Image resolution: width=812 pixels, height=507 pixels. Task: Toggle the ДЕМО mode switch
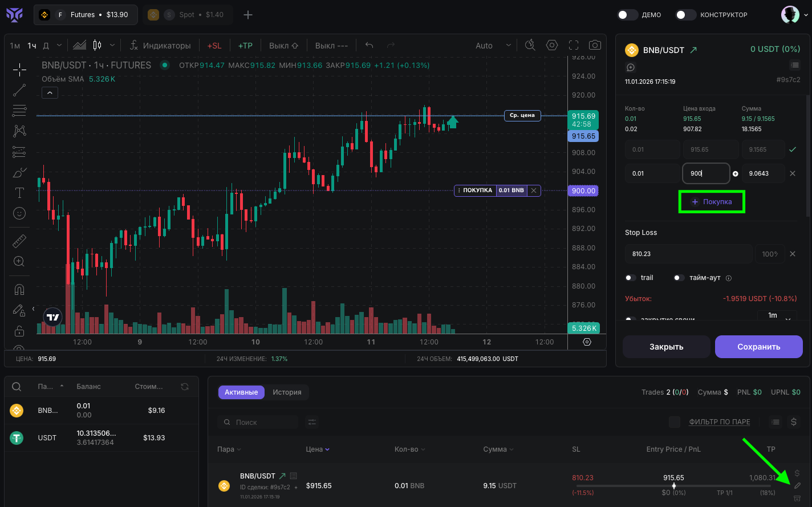tap(628, 15)
